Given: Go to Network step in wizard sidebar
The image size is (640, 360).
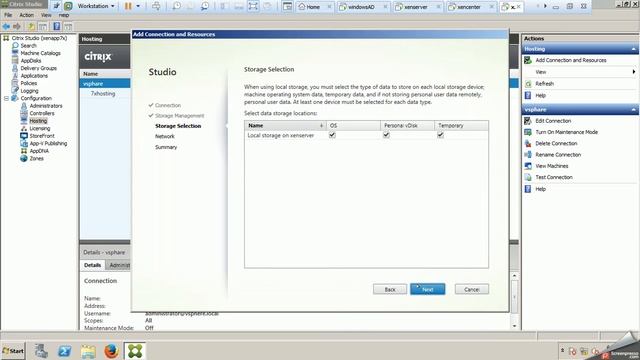Looking at the screenshot, I should pyautogui.click(x=164, y=136).
